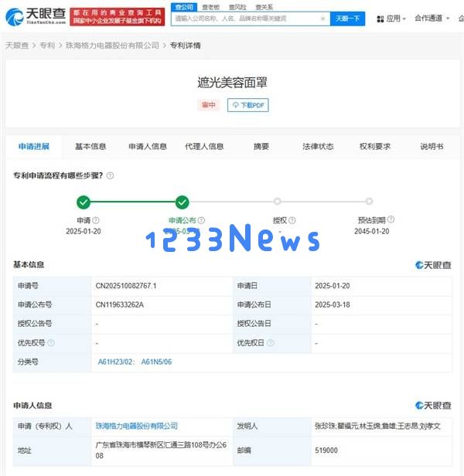Image resolution: width=464 pixels, height=476 pixels.
Task: Switch to the 基本信息 tab
Action: coord(90,146)
